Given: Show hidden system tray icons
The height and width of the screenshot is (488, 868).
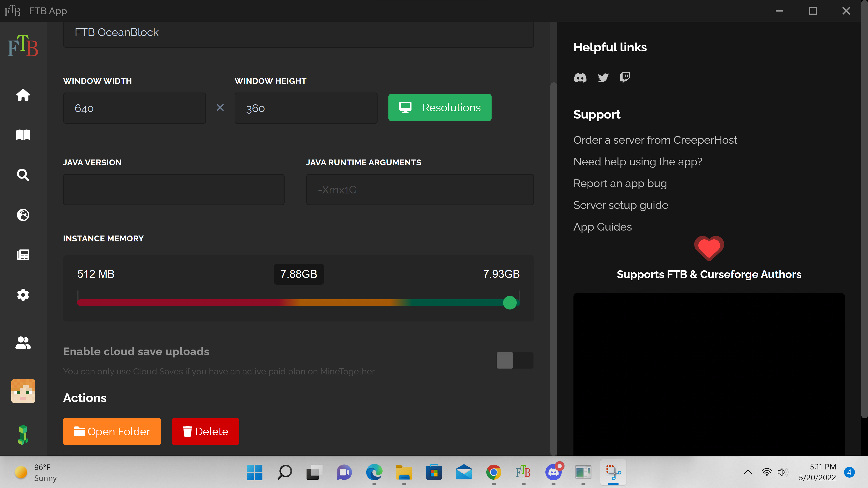Looking at the screenshot, I should click(748, 472).
